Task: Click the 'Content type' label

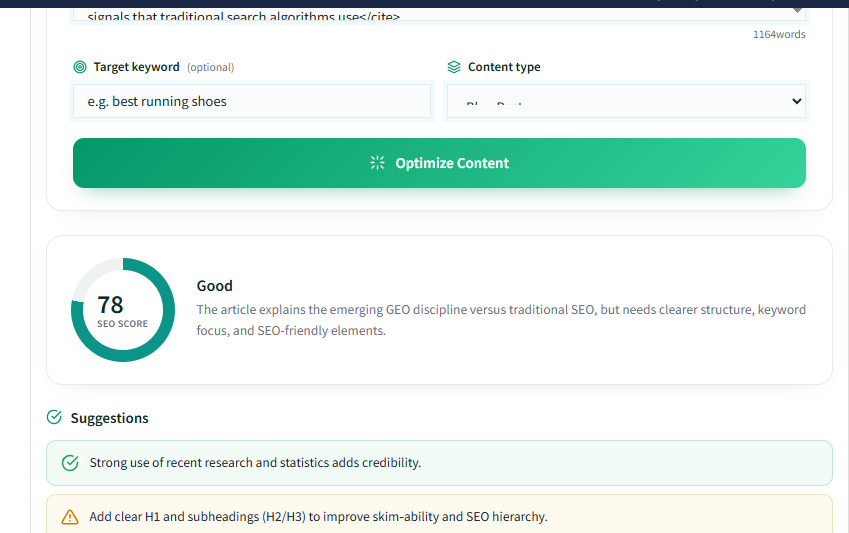Action: tap(504, 67)
